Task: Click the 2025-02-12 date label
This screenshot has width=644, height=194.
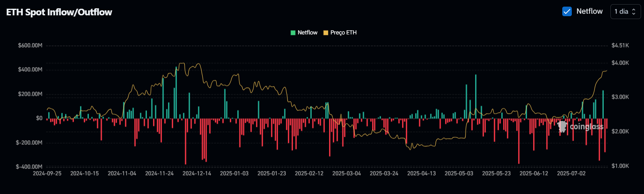Action: (x=309, y=173)
